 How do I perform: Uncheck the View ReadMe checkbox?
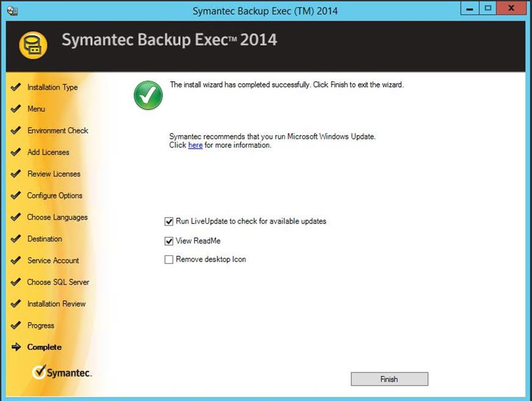coord(169,241)
